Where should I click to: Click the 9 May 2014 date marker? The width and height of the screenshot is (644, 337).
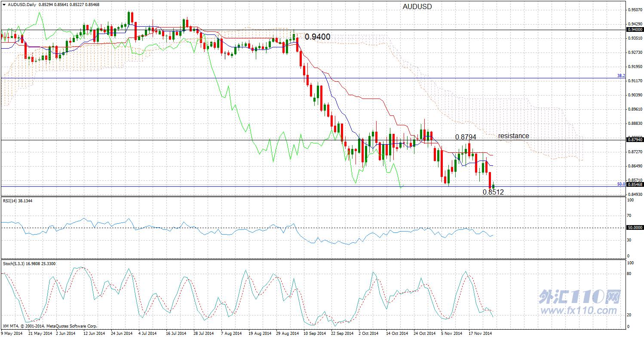click(12, 333)
